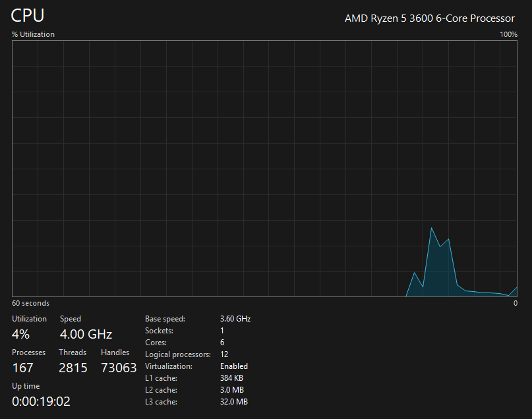Image resolution: width=532 pixels, height=419 pixels.
Task: Select the 73063 handles count
Action: click(119, 368)
